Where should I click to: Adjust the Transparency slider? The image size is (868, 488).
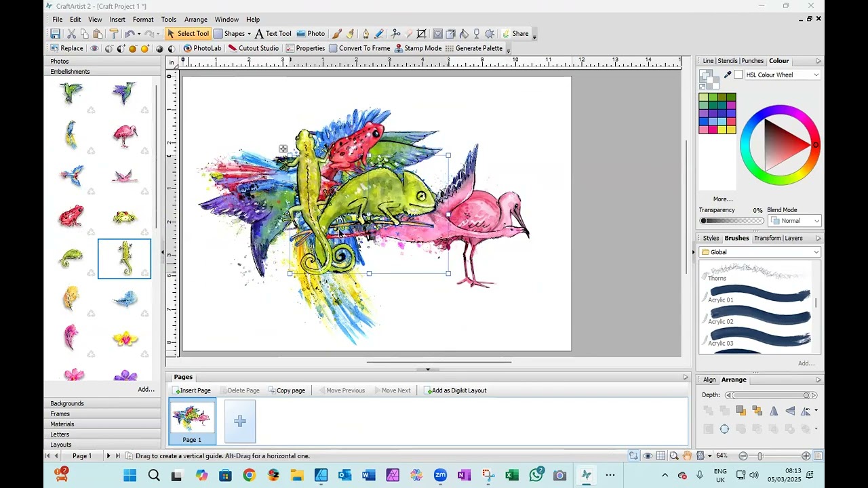click(732, 221)
